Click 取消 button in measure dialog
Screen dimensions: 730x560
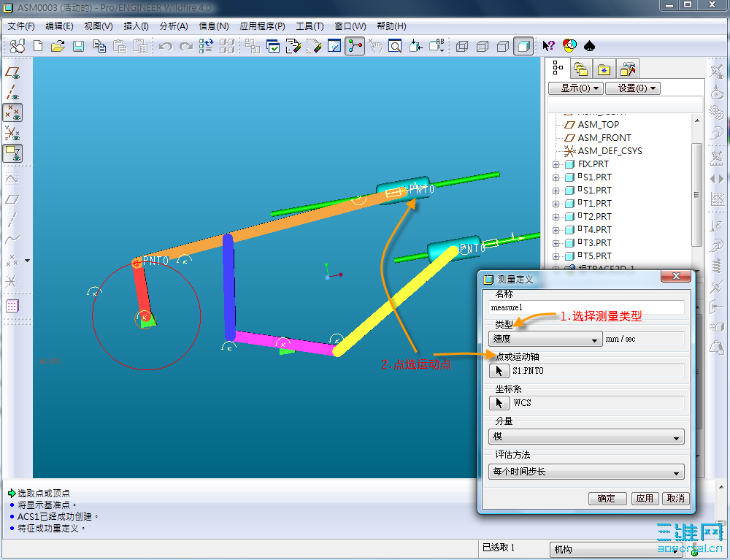pos(675,499)
